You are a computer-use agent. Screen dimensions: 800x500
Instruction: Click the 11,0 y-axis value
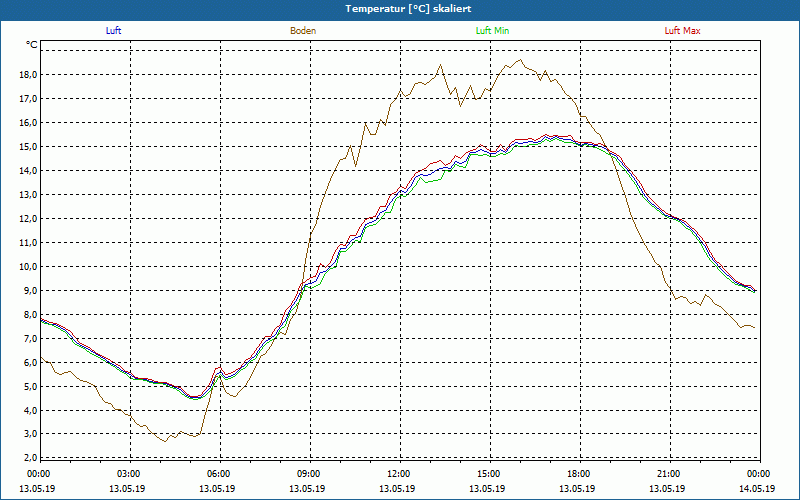click(29, 242)
